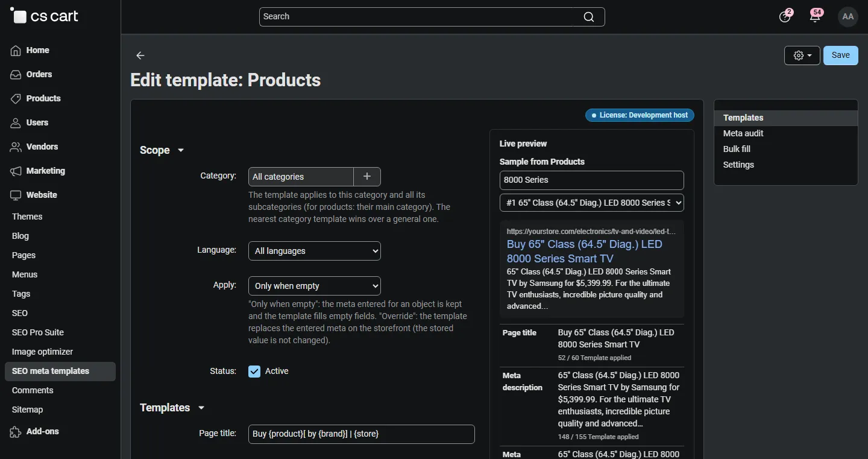Open Themes in the sidebar
Screen dimensions: 868x459
tap(27, 217)
